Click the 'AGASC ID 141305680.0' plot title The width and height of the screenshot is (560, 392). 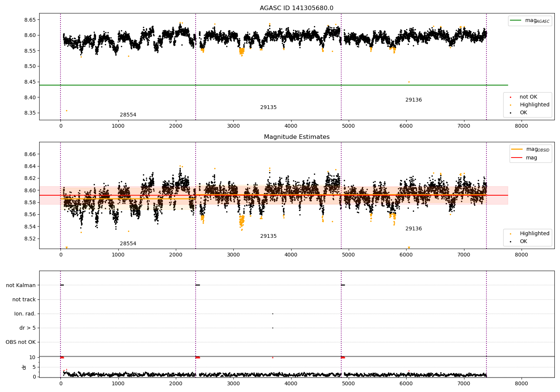click(x=296, y=8)
